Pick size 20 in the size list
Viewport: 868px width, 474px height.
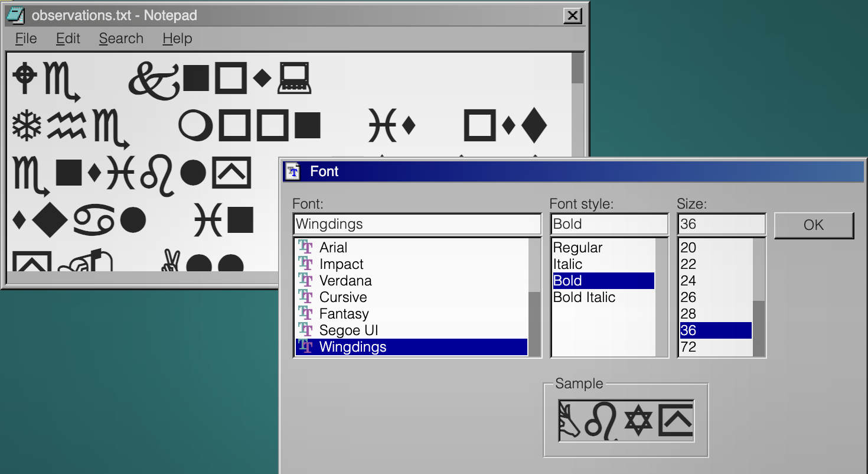716,247
